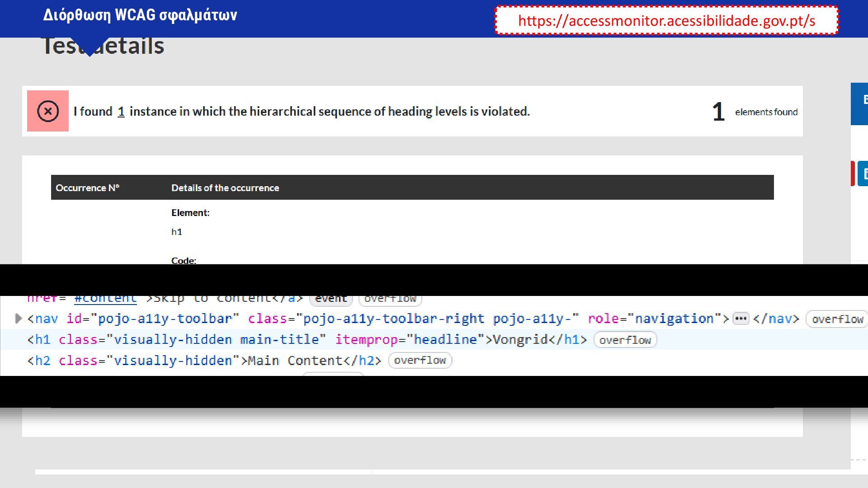Screen dimensions: 868x488
Task: Click the overflow badge on nav line
Action: click(x=837, y=319)
